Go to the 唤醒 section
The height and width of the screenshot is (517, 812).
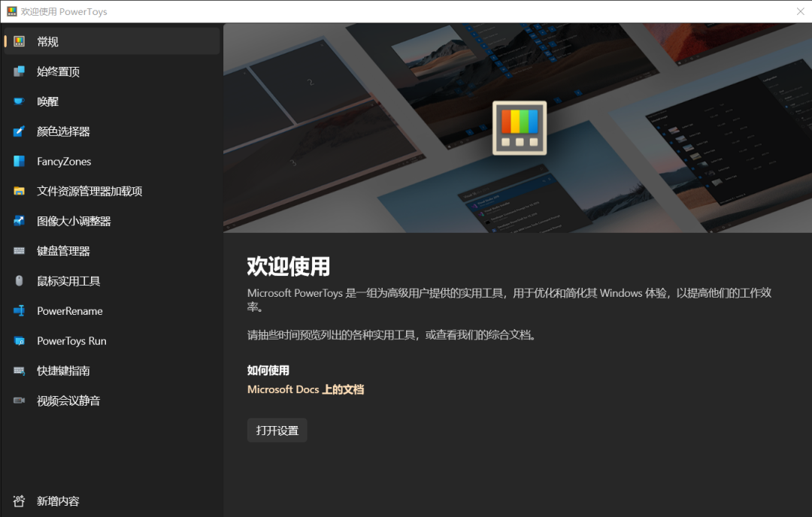tap(112, 101)
